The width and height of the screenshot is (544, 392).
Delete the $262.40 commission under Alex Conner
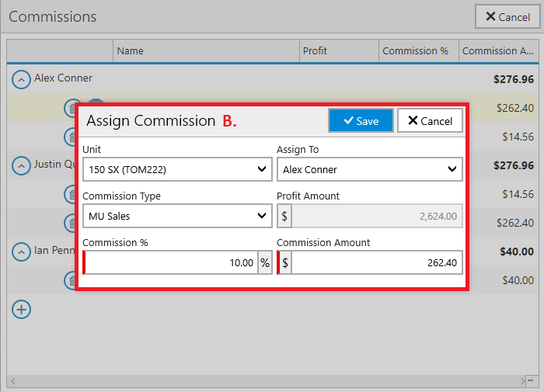coord(70,108)
